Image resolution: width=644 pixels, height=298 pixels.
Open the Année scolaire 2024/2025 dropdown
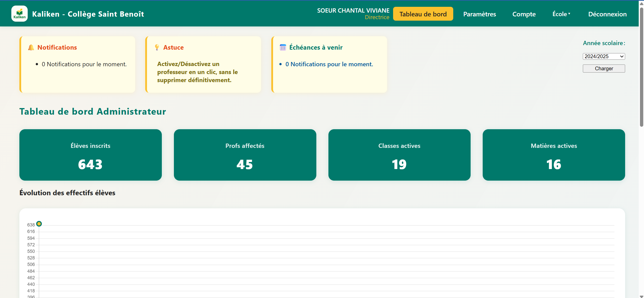603,56
